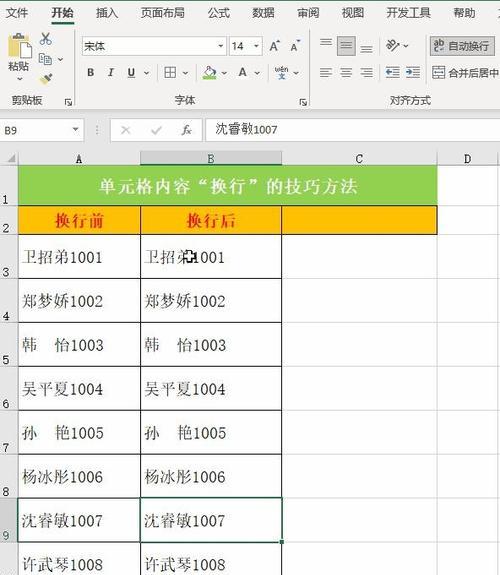Click the 合并后居中 merge button

465,73
